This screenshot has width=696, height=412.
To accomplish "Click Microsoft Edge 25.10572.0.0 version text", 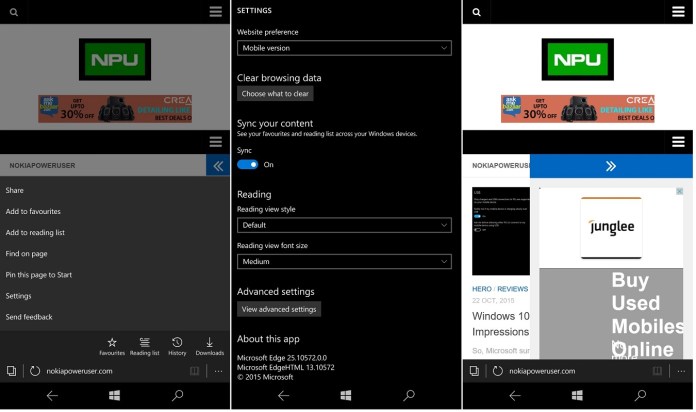I will tap(282, 357).
